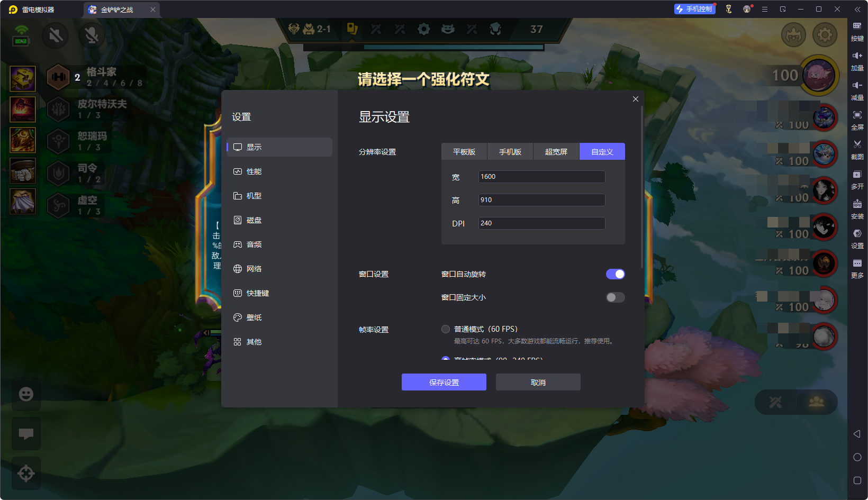Click the settings dialog vertical scrollbar
The width and height of the screenshot is (868, 500).
click(642, 186)
